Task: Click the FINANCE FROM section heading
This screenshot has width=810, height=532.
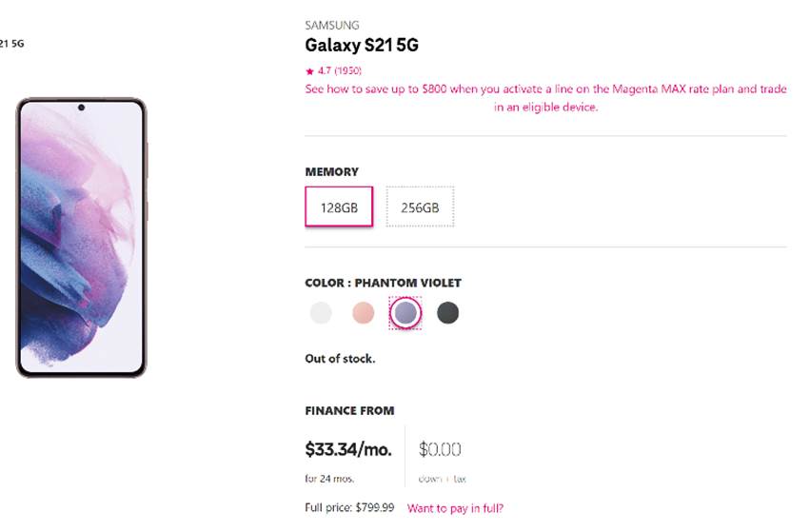Action: tap(349, 411)
